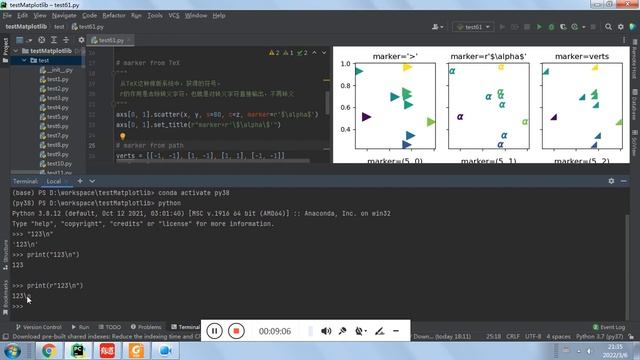640x360 pixels.
Task: Open Chrome from the taskbar
Action: pyautogui.click(x=49, y=351)
